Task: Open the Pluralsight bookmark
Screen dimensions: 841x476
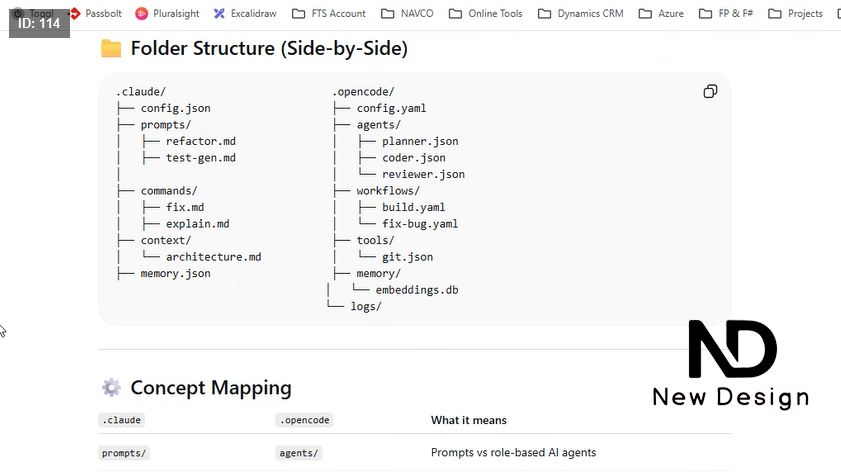Action: [x=168, y=13]
